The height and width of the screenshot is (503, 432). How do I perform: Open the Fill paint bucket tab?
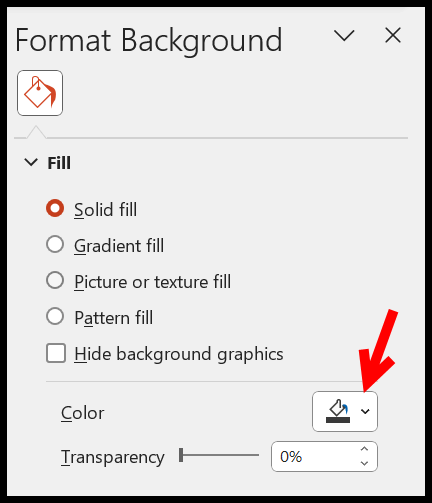coord(40,93)
